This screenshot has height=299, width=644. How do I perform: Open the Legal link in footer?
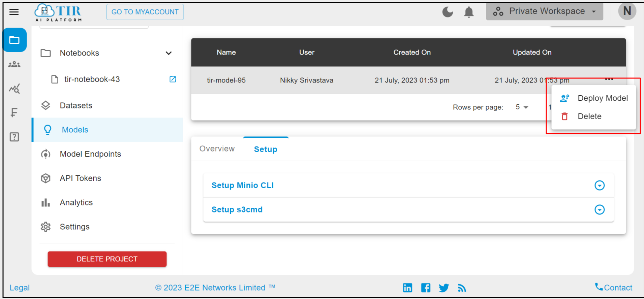tap(20, 288)
